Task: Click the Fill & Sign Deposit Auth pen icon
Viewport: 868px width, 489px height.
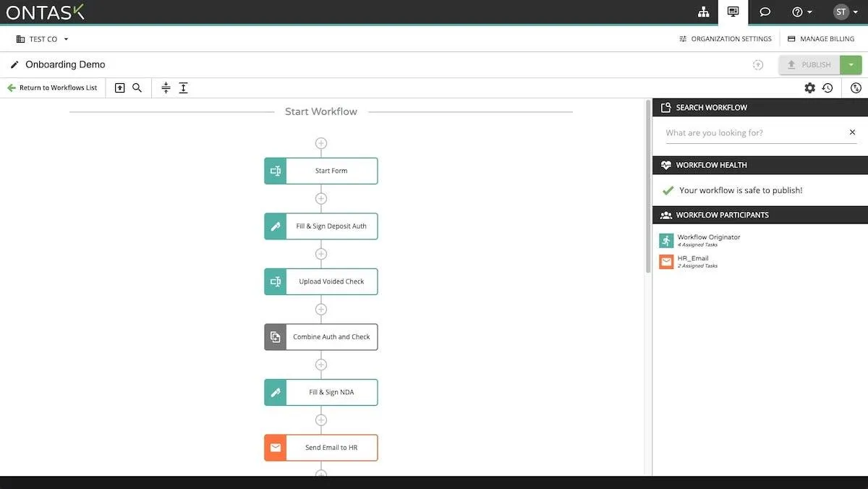Action: [x=276, y=226]
